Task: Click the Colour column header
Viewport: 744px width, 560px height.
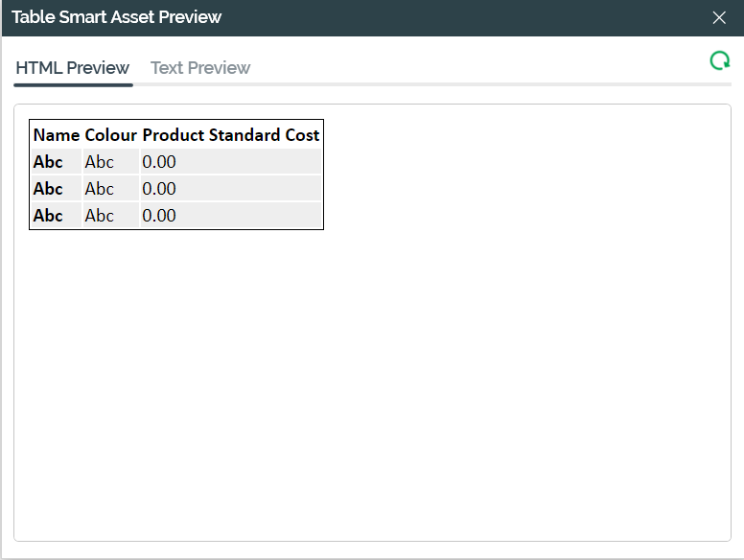Action: coord(111,135)
